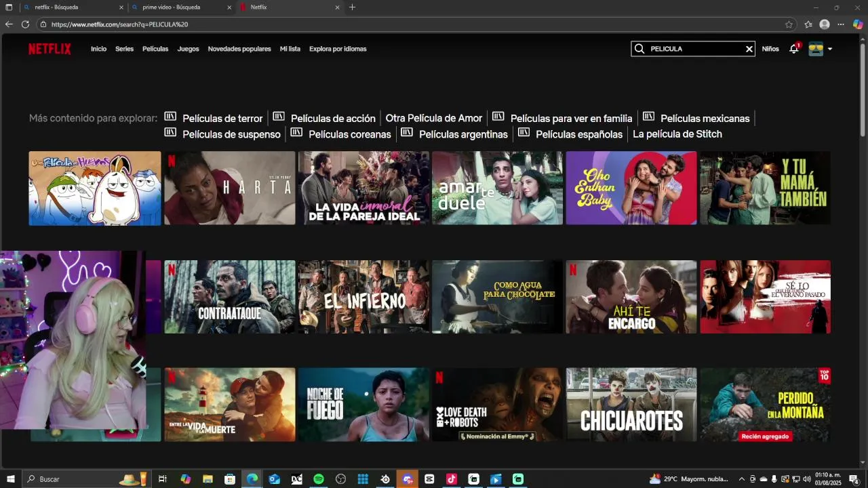Open Novedades populares

239,49
